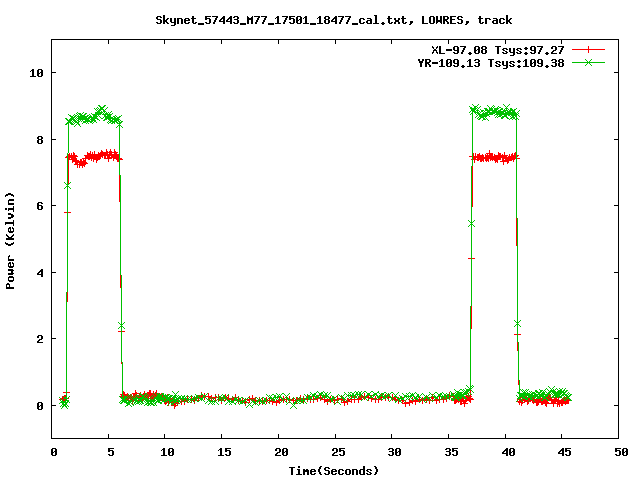The width and height of the screenshot is (640, 480).
Task: Click y-axis tick label 8
Action: pos(40,140)
